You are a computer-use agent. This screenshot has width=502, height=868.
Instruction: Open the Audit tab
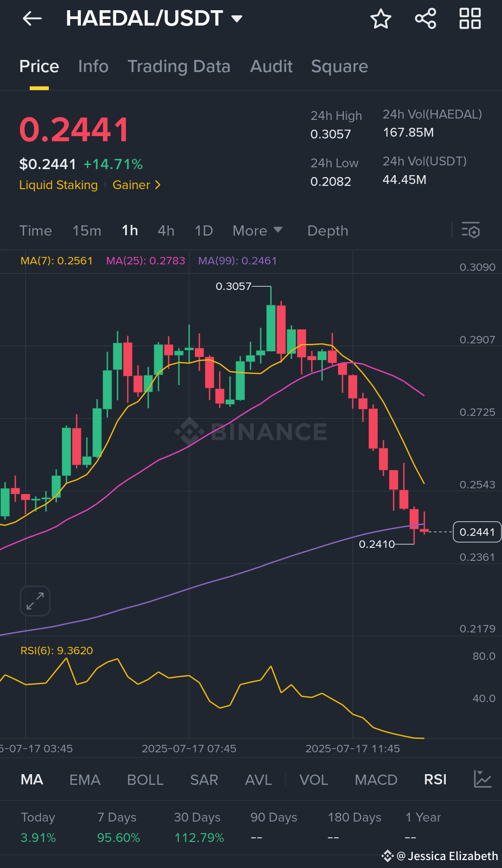pos(271,66)
